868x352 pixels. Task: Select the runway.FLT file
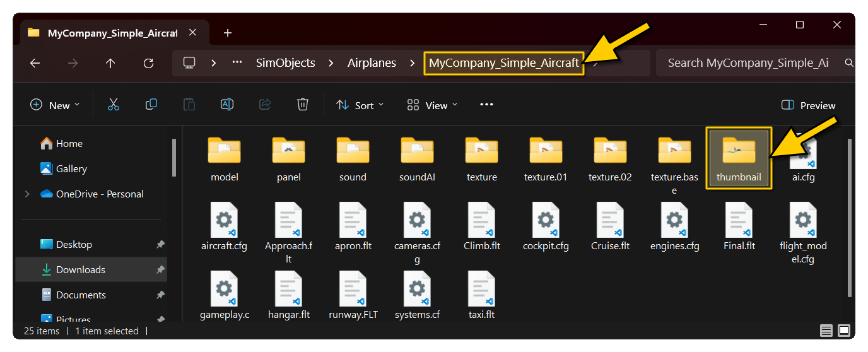353,296
